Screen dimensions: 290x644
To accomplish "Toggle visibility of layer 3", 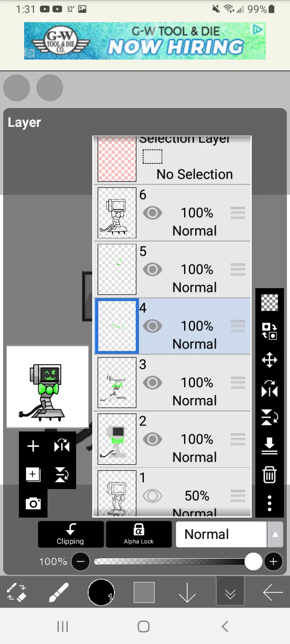I will click(152, 383).
